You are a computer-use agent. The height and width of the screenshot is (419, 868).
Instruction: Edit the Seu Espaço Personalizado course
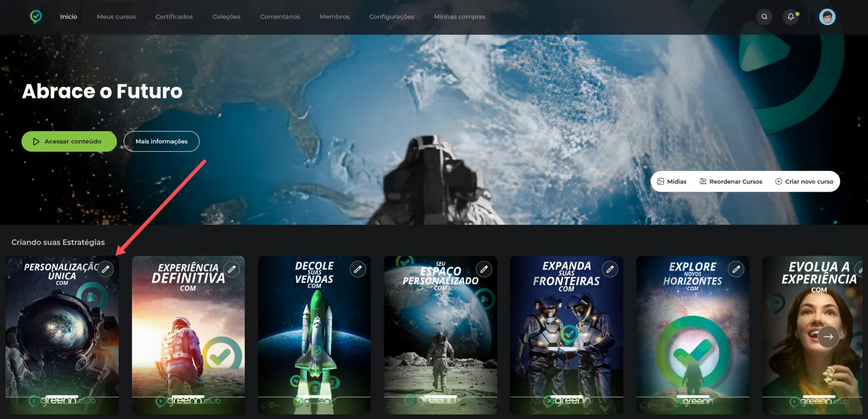[484, 269]
